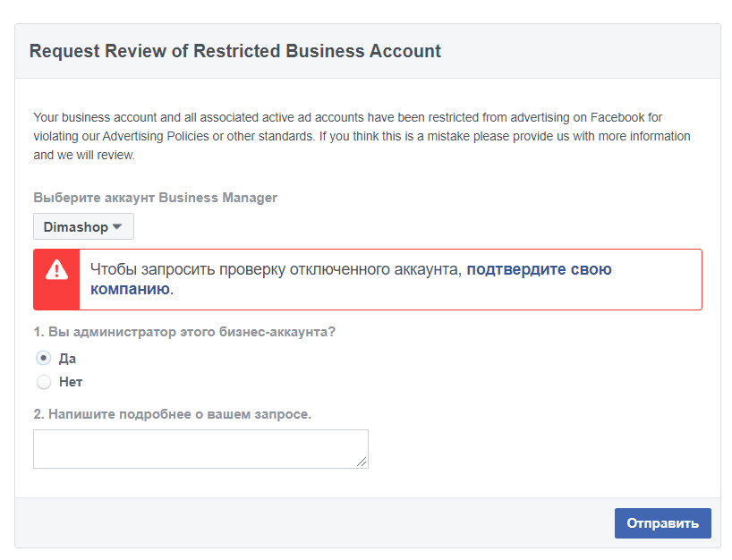This screenshot has width=732, height=560.
Task: Click the "Нет" option label
Action: [71, 382]
